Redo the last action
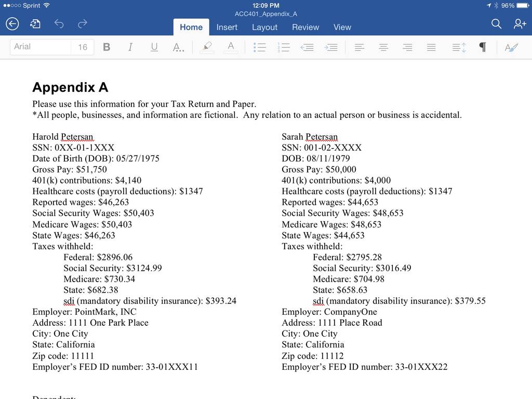532x399 pixels. (x=83, y=24)
